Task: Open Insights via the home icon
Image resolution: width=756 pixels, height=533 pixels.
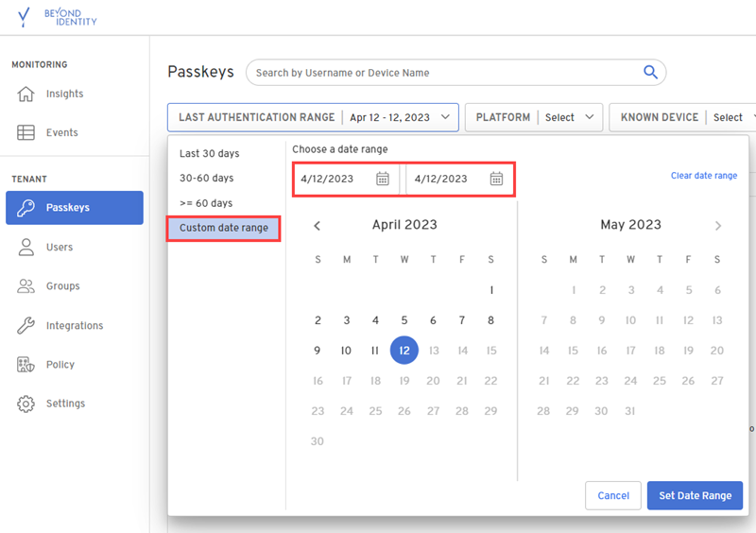Action: pyautogui.click(x=26, y=94)
